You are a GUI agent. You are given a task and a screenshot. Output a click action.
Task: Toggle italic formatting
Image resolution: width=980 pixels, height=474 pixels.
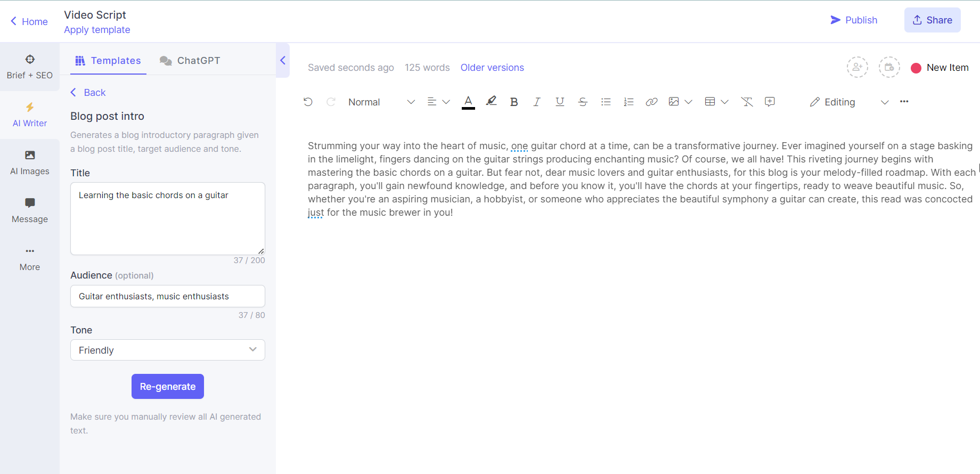pyautogui.click(x=536, y=102)
